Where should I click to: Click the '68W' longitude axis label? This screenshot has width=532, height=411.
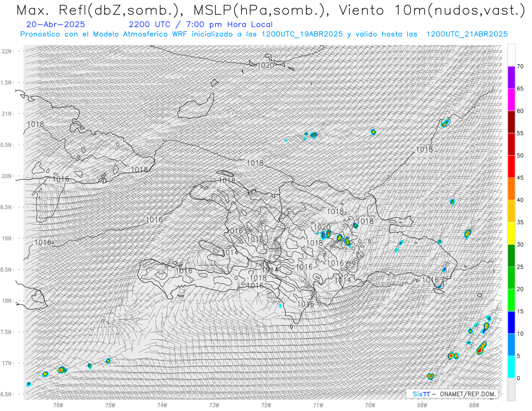[x=474, y=405]
